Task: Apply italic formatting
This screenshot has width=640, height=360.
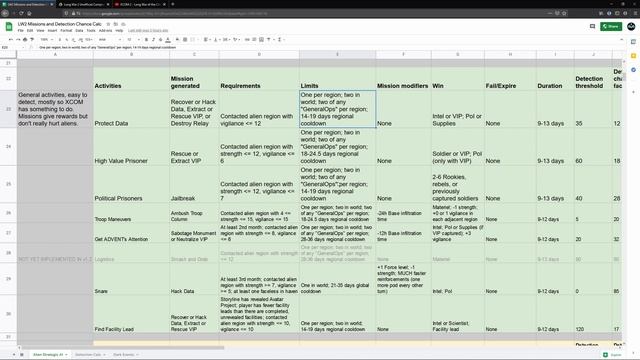Action: 153,40
